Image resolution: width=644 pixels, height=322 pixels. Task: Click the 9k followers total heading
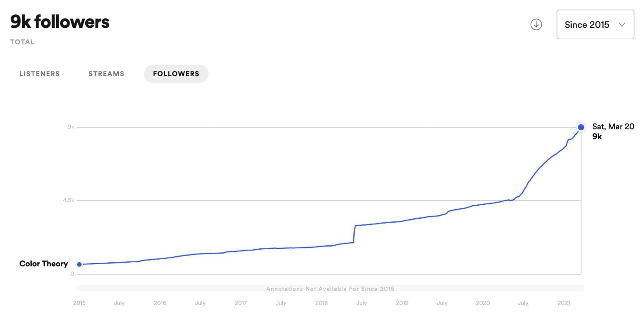coord(60,22)
